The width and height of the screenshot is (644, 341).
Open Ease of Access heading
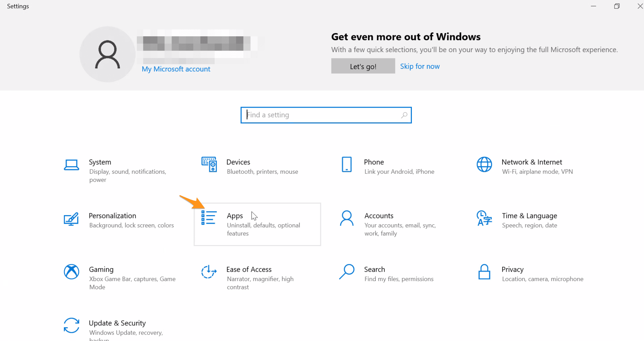249,269
